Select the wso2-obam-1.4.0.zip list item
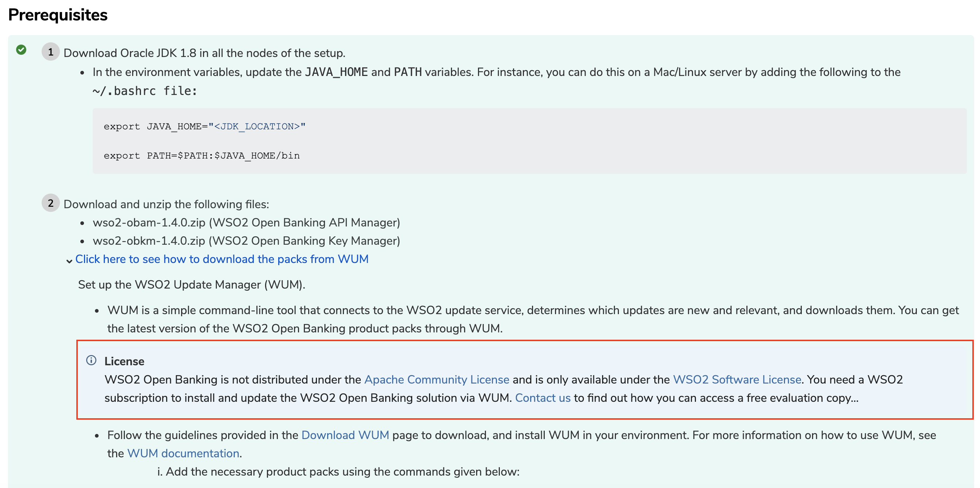980x488 pixels. (246, 222)
